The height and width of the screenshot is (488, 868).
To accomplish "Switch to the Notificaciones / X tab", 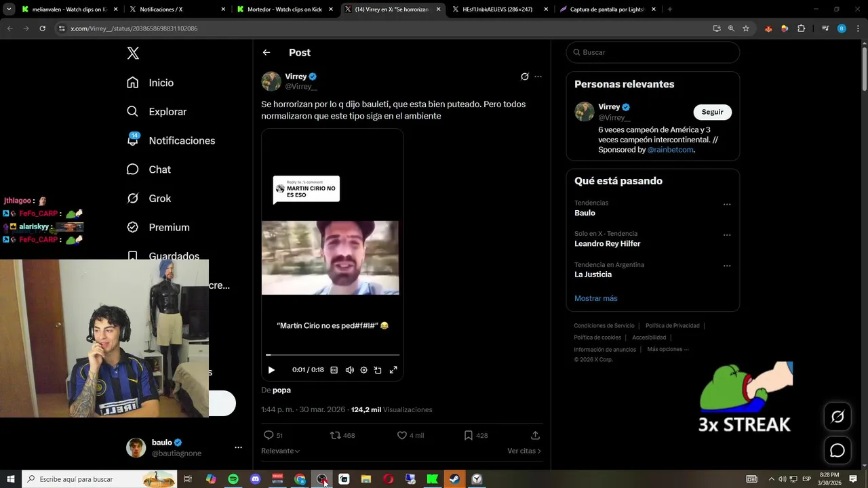I will tap(176, 9).
